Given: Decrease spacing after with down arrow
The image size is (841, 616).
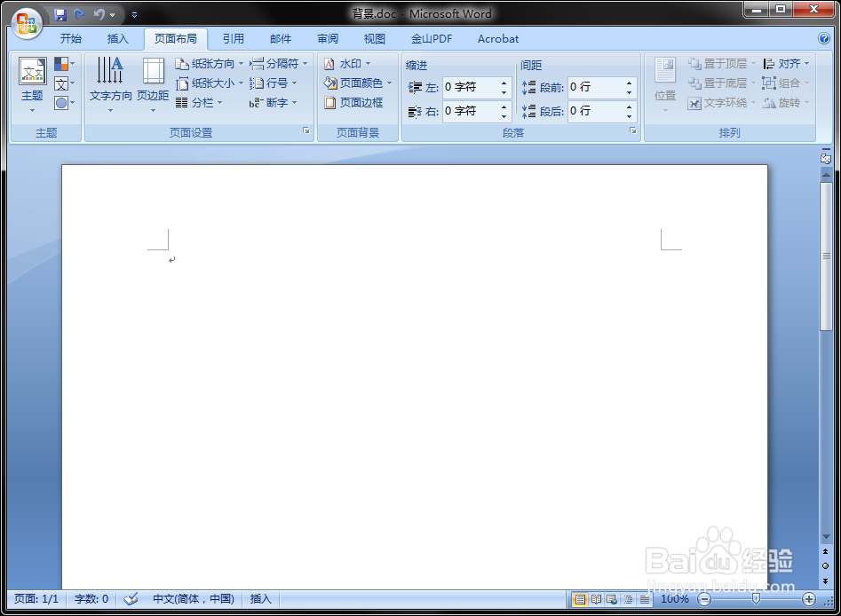Looking at the screenshot, I should point(629,116).
